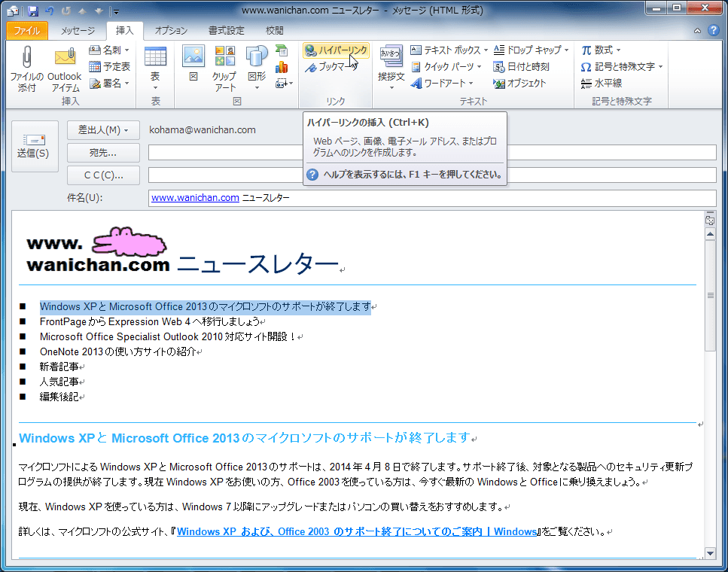Insert clip art

(x=224, y=68)
